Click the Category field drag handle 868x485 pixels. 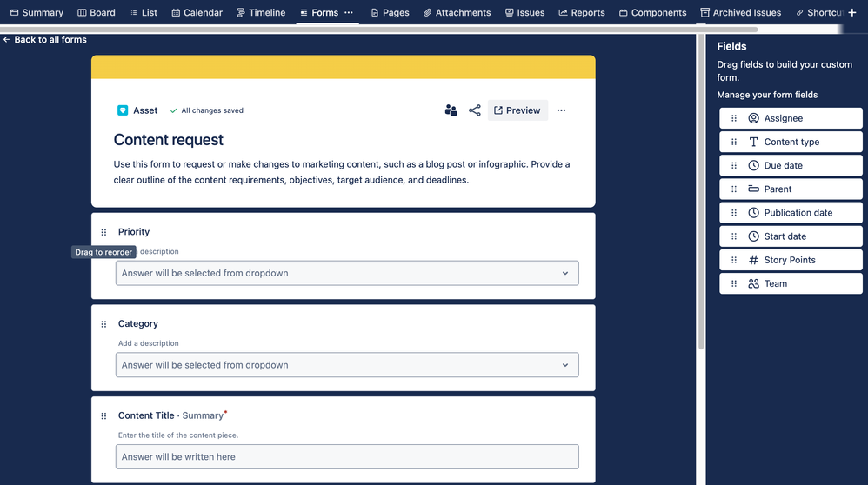click(x=103, y=324)
